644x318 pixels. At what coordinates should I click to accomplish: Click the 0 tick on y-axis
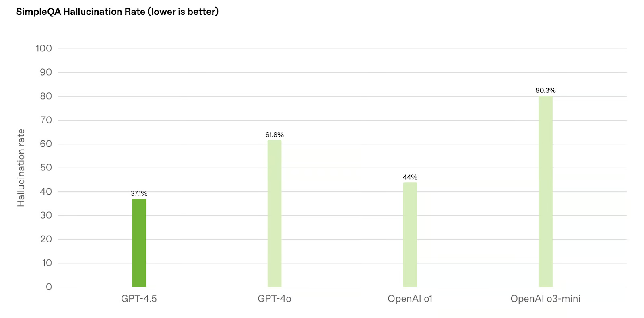[x=49, y=287]
